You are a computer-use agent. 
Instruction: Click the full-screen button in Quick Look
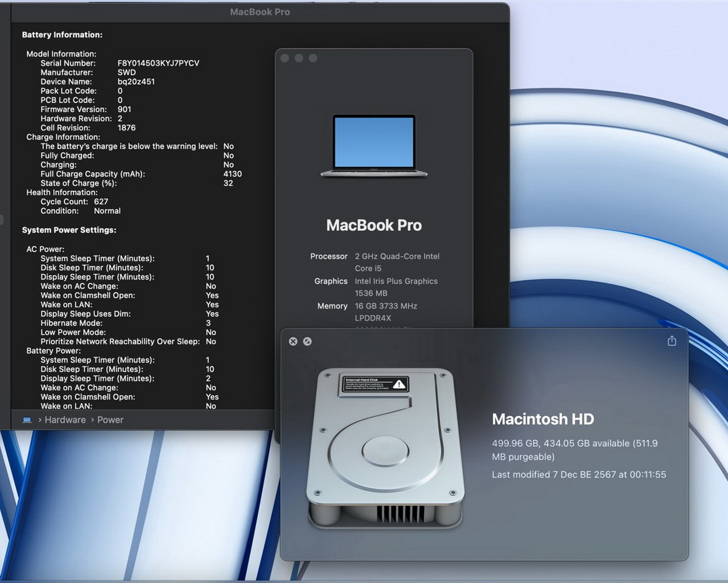coord(307,342)
